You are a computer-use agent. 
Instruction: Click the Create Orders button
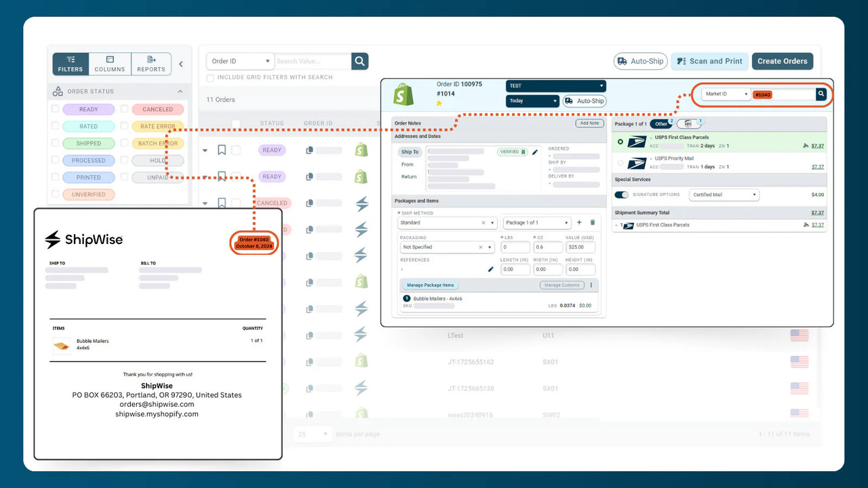pos(783,61)
